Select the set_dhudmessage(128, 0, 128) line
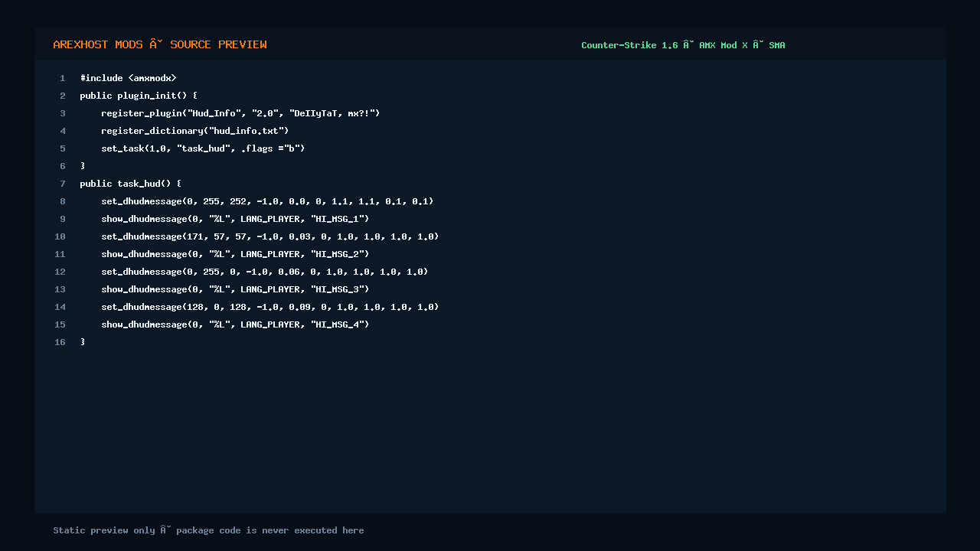The height and width of the screenshot is (551, 980). coord(270,307)
